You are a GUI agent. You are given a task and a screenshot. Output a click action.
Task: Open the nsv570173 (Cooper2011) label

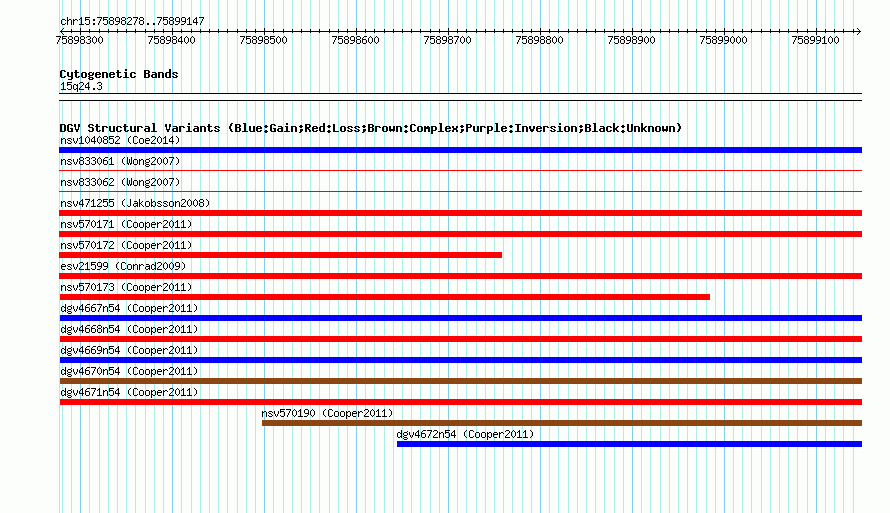[x=126, y=287]
